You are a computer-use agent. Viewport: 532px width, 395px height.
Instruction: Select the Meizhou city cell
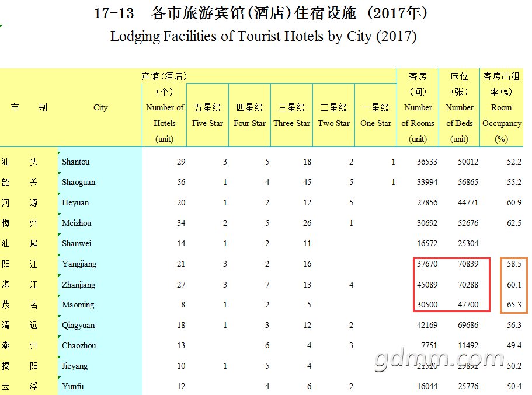pyautogui.click(x=100, y=223)
